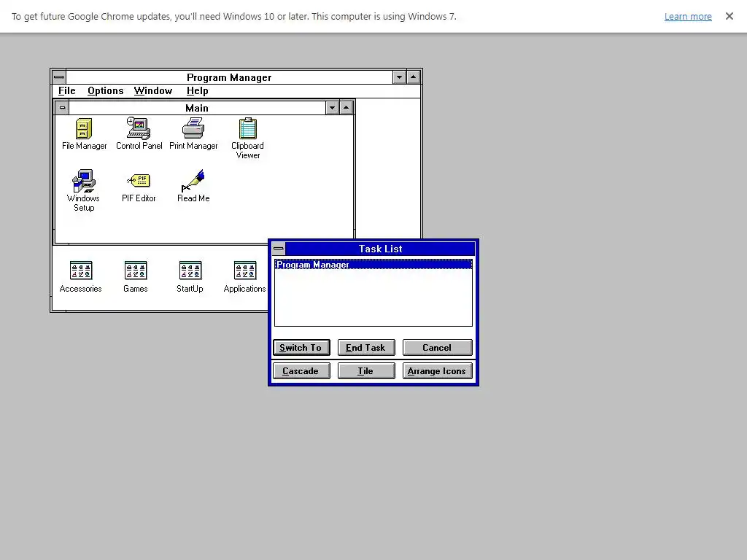The height and width of the screenshot is (560, 747).
Task: Cancel the Task List dialog
Action: 437,348
